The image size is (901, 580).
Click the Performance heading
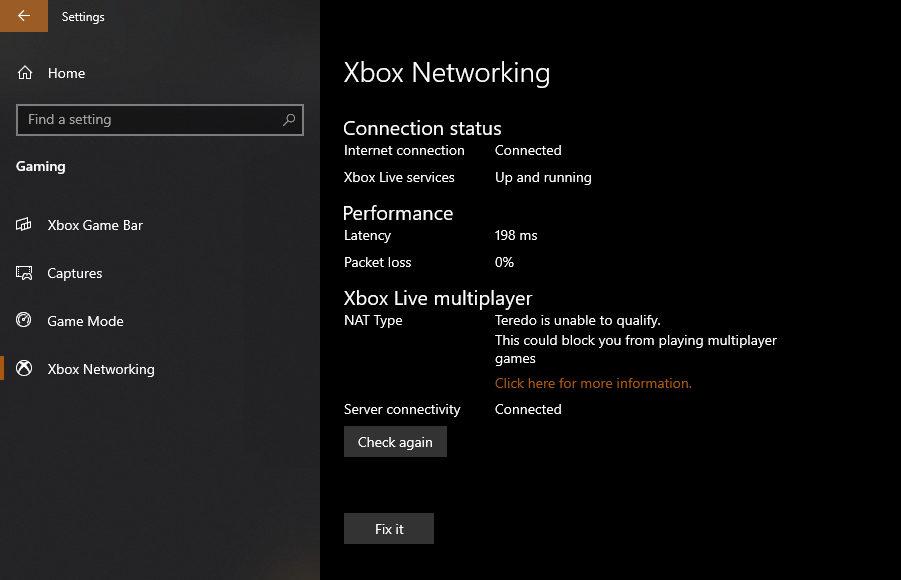(398, 213)
